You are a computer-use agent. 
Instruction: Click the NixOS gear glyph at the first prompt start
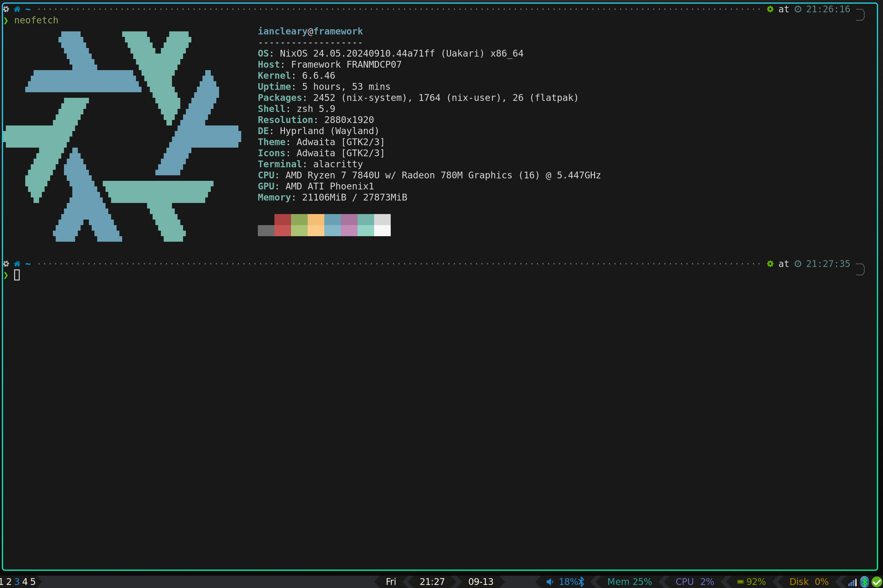[6, 9]
